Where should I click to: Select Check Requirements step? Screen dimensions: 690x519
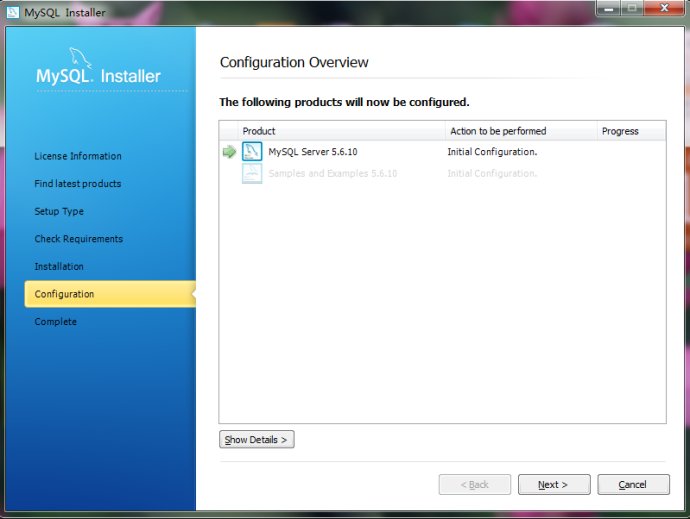coord(79,239)
